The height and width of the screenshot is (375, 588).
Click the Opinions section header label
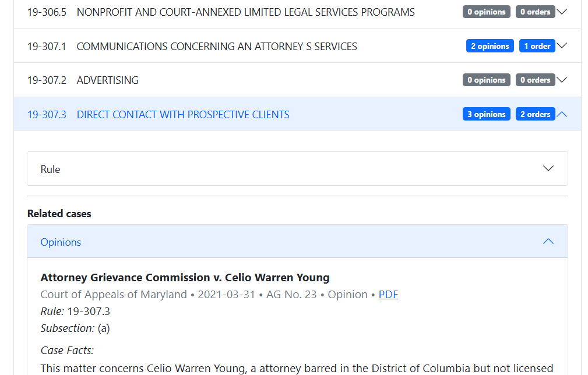tap(61, 242)
